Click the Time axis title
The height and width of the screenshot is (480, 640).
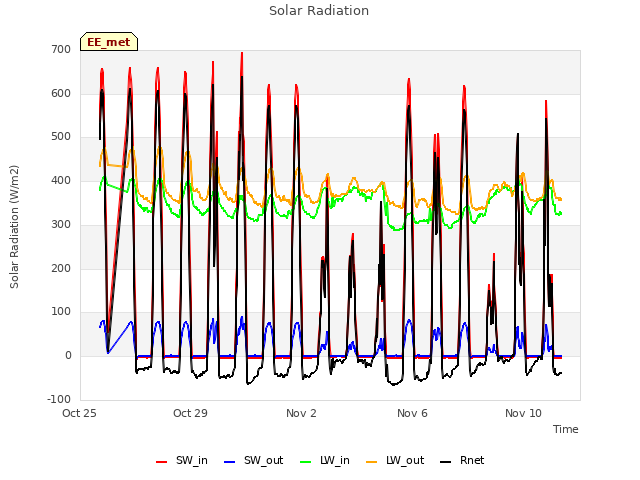pos(566,429)
